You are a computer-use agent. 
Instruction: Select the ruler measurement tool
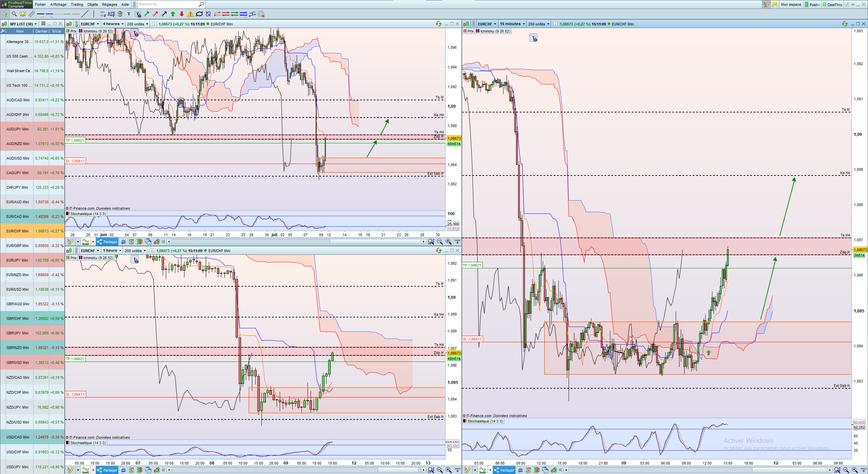coord(32,14)
